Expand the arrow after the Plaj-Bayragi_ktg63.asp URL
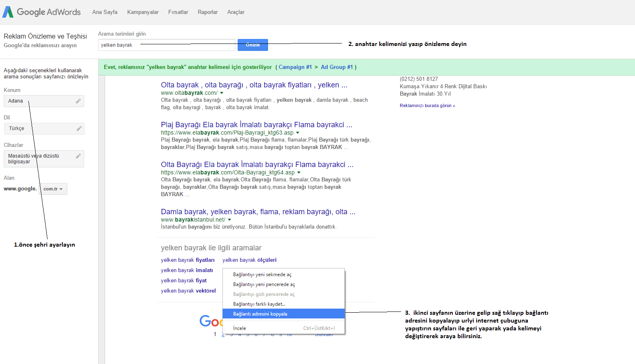This screenshot has width=635, height=364. 298,133
